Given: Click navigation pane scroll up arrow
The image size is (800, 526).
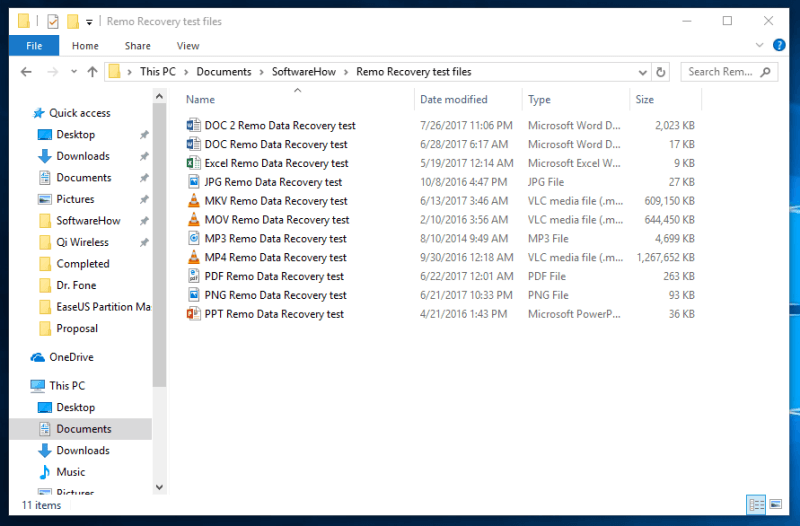Looking at the screenshot, I should click(x=159, y=96).
